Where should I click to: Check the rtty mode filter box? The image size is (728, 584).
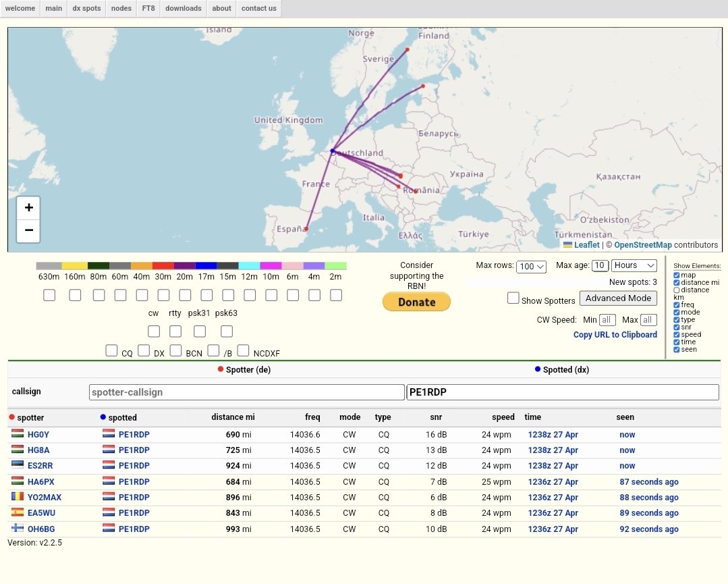[x=175, y=331]
